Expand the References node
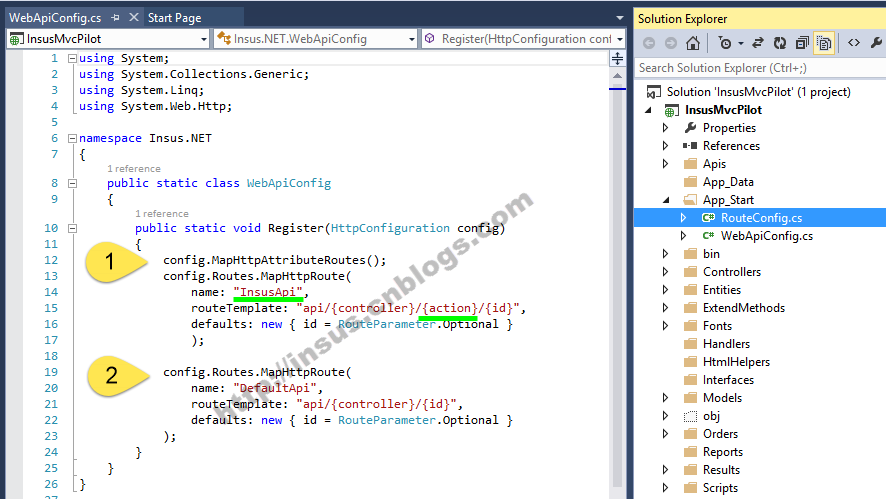The width and height of the screenshot is (886, 499). point(666,146)
